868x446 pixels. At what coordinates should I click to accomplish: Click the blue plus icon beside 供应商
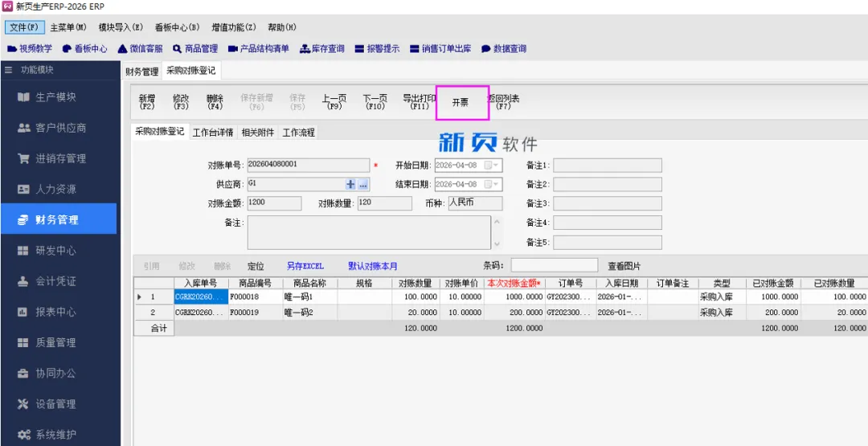[350, 185]
